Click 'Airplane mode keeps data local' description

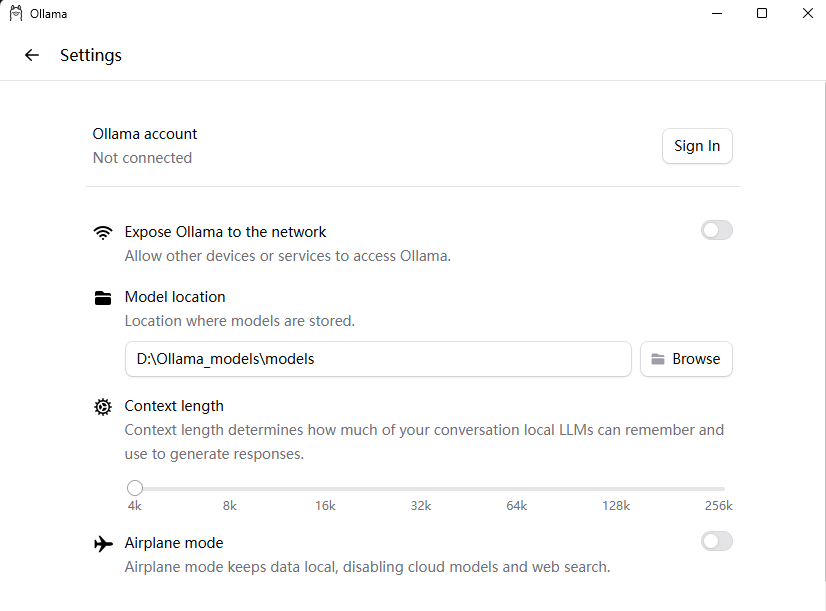(x=367, y=567)
